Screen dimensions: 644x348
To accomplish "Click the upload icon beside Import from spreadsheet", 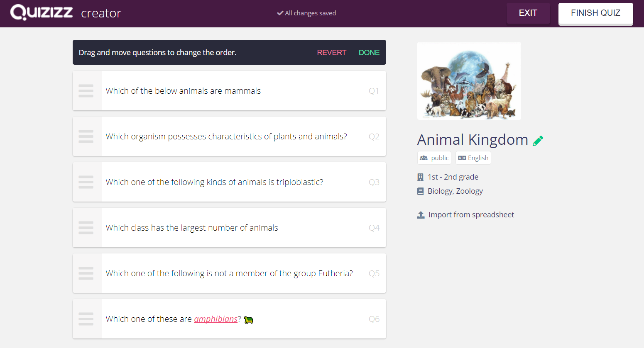I will tap(421, 215).
